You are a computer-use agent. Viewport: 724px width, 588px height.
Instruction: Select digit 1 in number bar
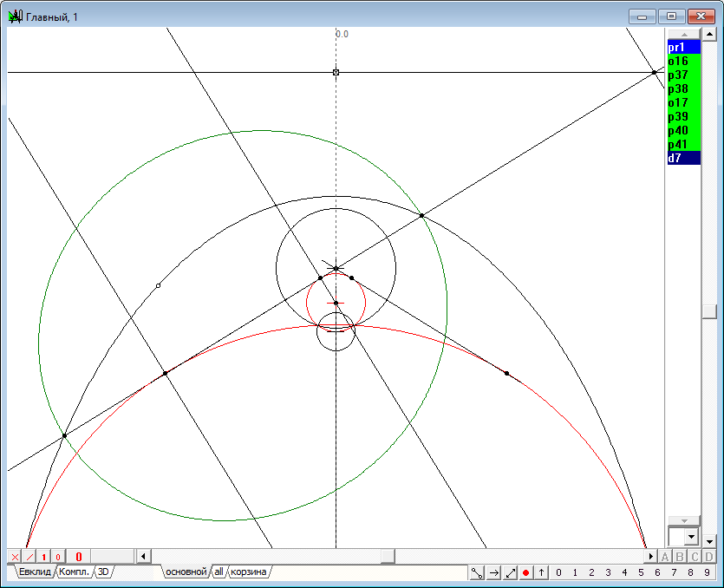pos(575,572)
